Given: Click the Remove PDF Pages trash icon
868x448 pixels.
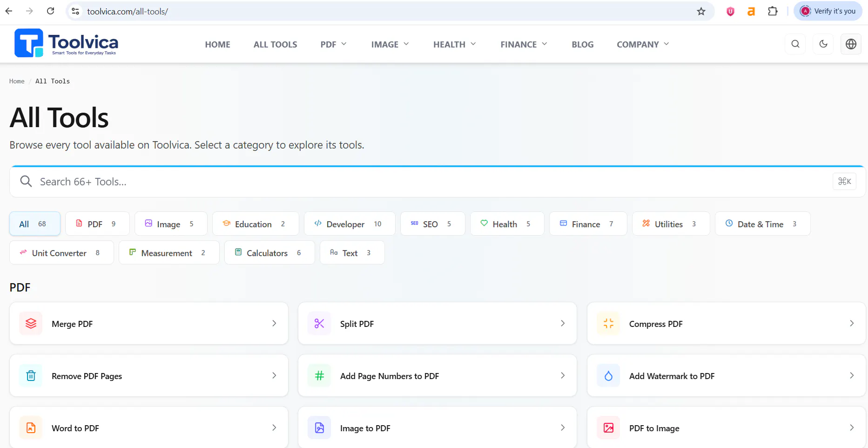Looking at the screenshot, I should click(31, 376).
